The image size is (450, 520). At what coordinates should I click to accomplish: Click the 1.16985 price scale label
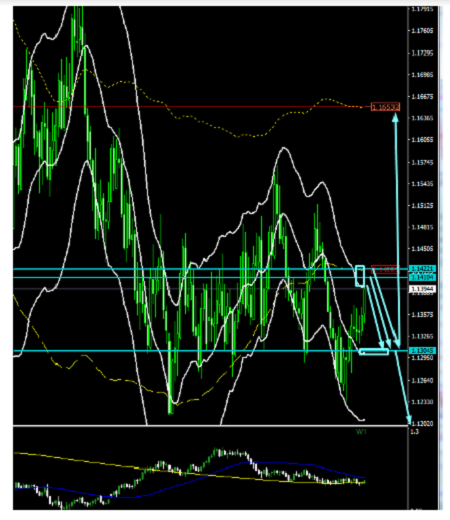(x=422, y=75)
